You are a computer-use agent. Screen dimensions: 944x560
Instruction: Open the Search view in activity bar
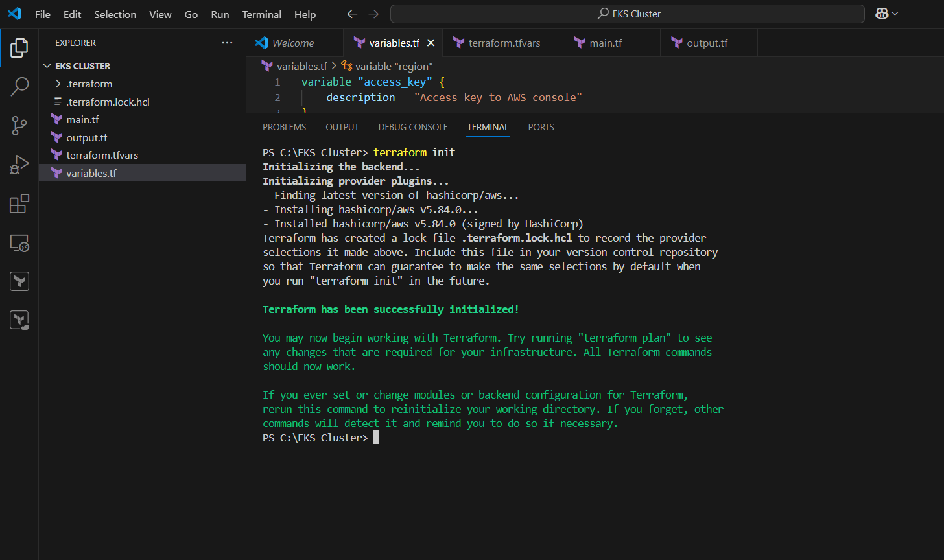tap(19, 87)
